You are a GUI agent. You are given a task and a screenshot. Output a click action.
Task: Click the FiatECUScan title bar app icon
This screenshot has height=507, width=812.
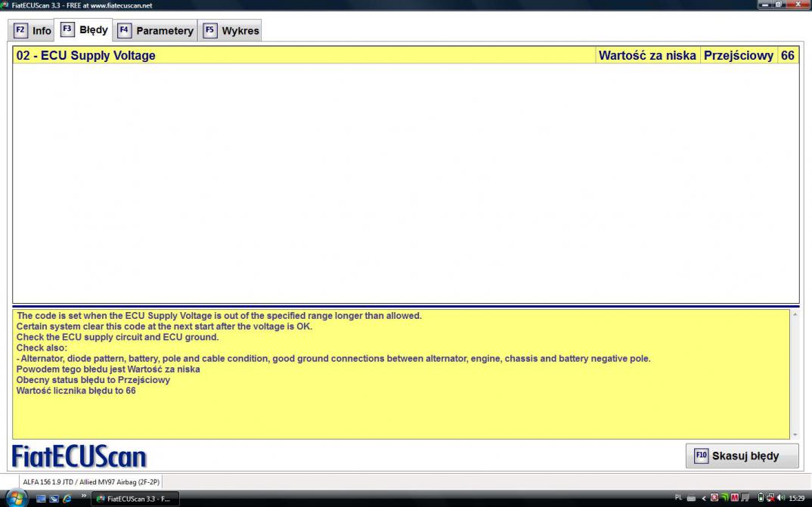pos(5,5)
